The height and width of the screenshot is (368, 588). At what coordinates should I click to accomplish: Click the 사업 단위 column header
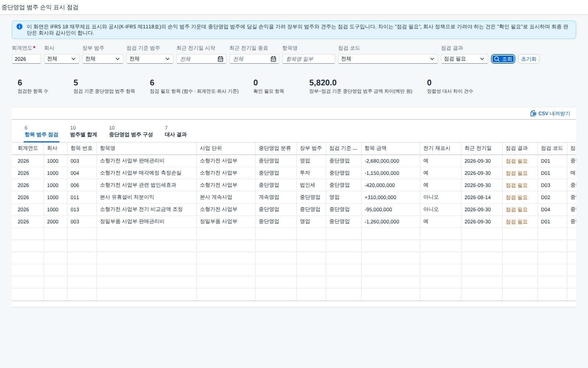226,148
